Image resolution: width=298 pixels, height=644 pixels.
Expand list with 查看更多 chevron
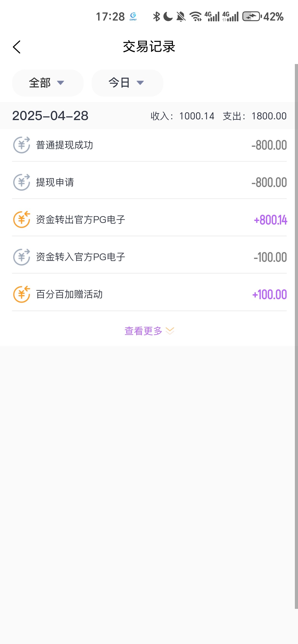pyautogui.click(x=170, y=331)
